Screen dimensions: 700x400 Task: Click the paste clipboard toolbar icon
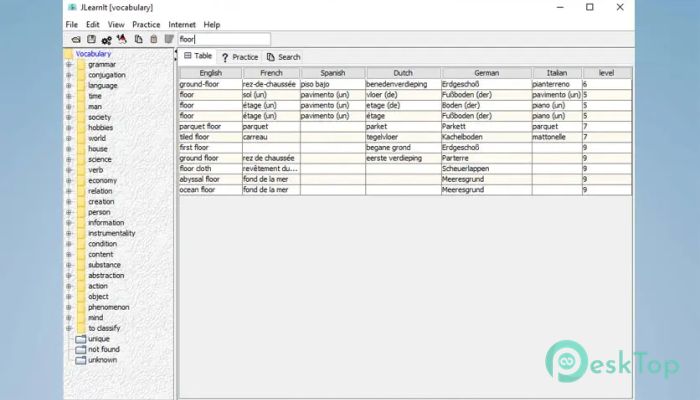(x=154, y=39)
